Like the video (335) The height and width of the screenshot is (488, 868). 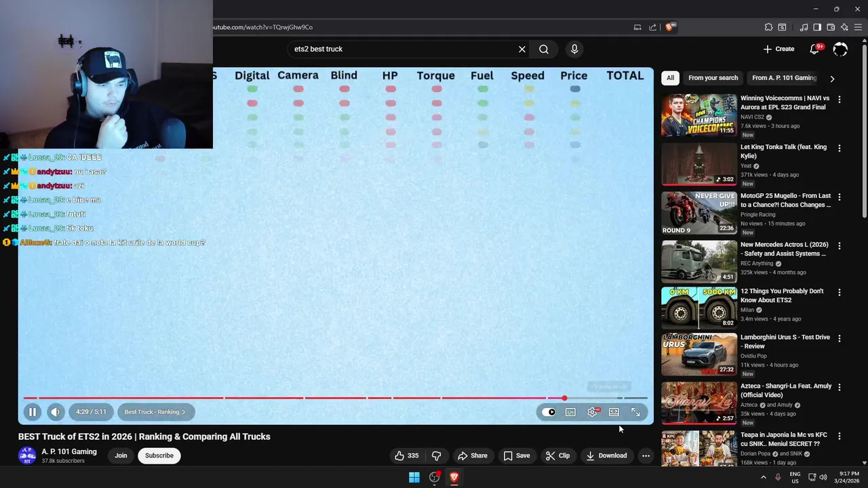coord(407,455)
